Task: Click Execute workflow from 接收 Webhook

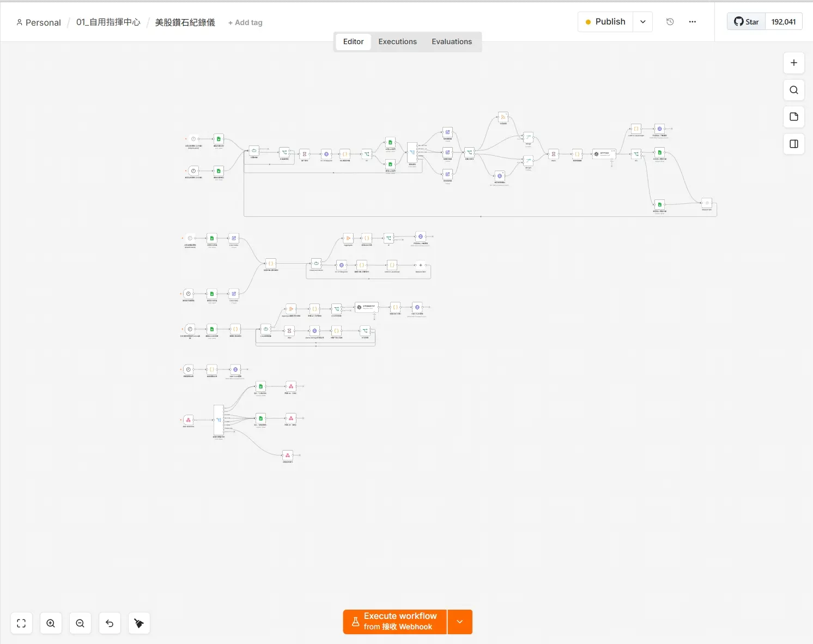Action: click(395, 622)
